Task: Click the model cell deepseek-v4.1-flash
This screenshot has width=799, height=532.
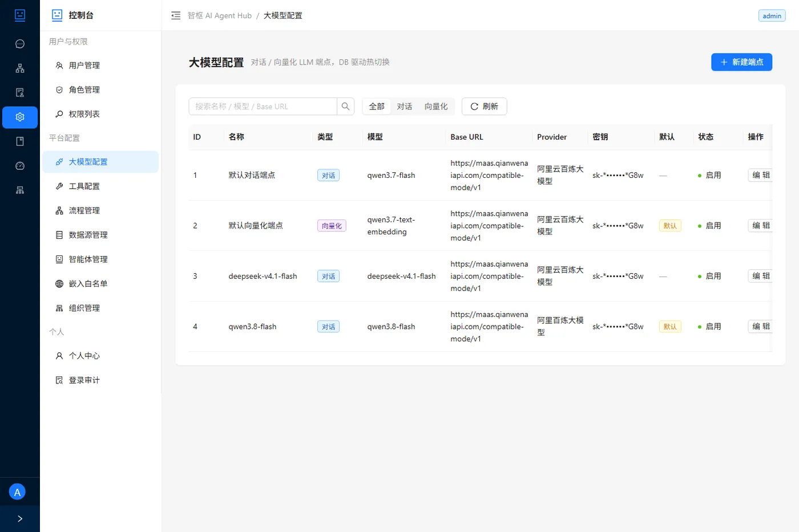Action: tap(401, 276)
